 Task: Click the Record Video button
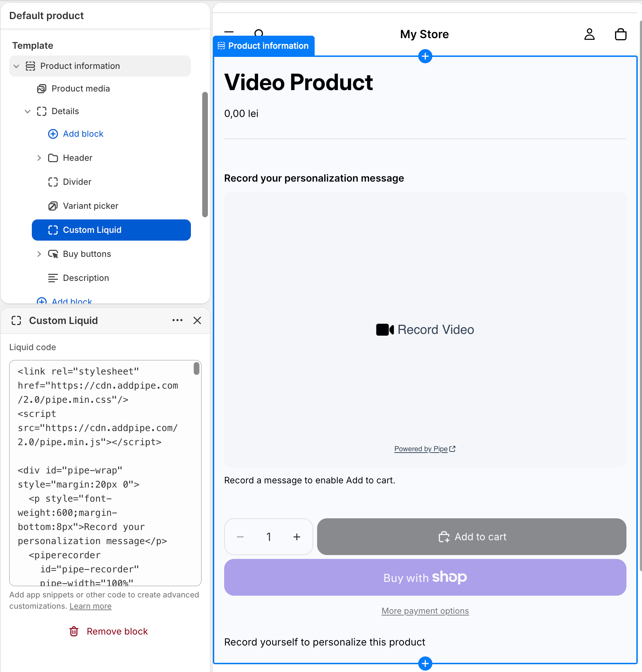click(425, 330)
